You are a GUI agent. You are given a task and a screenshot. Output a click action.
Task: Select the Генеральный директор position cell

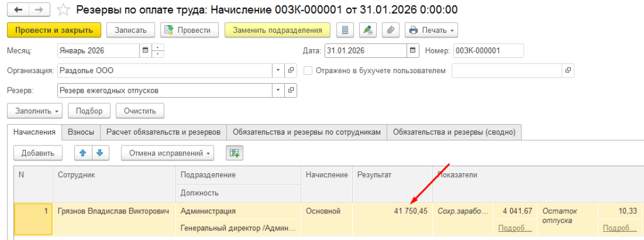click(x=238, y=227)
